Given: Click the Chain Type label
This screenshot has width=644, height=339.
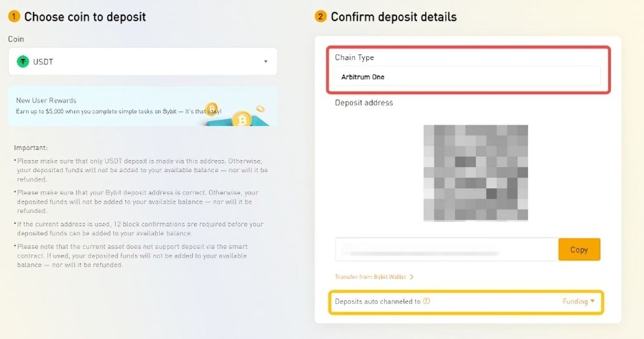Looking at the screenshot, I should coord(354,57).
